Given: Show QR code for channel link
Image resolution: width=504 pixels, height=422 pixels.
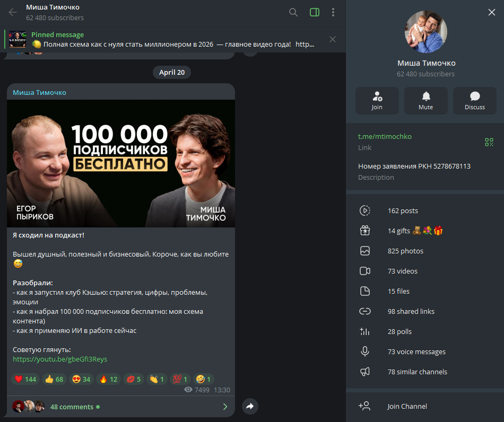Looking at the screenshot, I should (489, 142).
